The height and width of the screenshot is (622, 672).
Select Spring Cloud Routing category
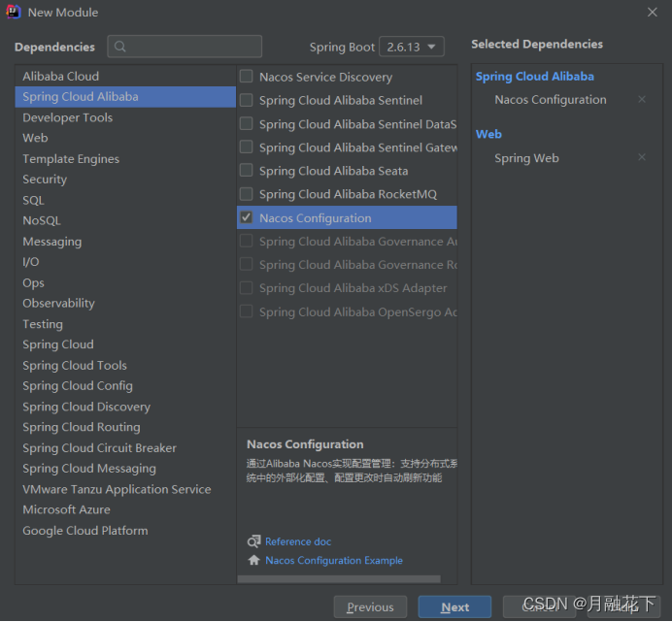(x=125, y=427)
